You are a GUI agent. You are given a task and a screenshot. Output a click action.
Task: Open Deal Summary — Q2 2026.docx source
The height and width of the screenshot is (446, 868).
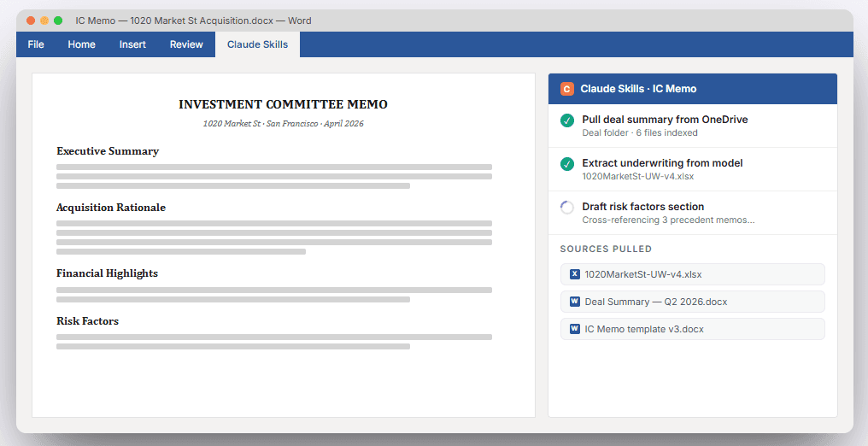coord(693,302)
